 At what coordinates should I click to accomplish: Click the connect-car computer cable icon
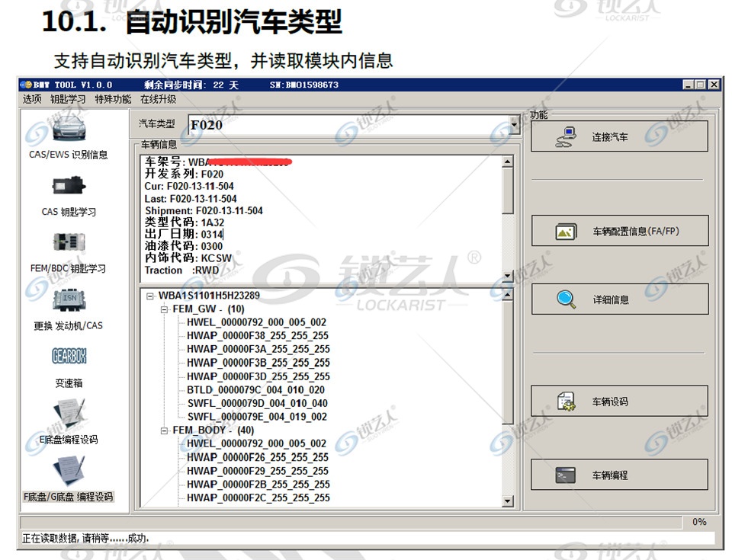click(x=566, y=137)
